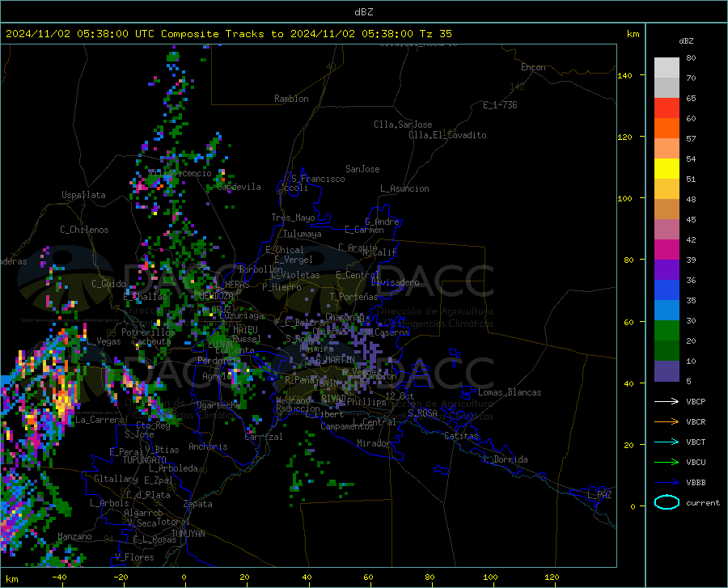Click the 'Ramblon' place label
This screenshot has width=728, height=588.
(x=291, y=99)
